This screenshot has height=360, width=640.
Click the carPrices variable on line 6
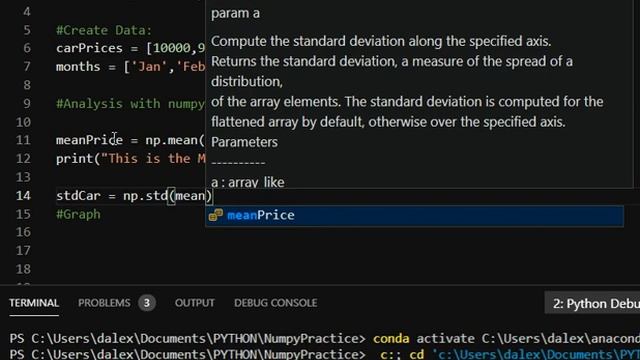(x=89, y=48)
